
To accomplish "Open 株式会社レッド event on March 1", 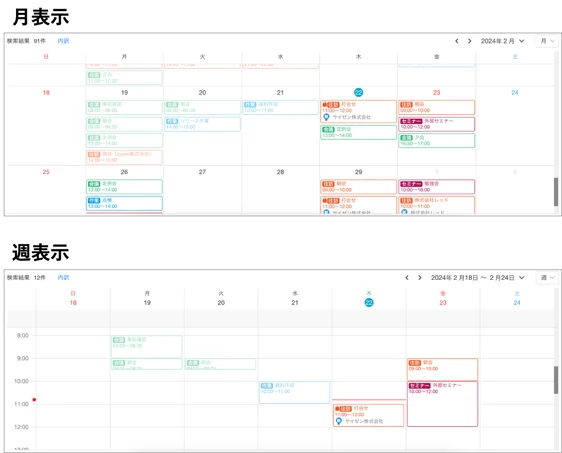I will coord(437,205).
